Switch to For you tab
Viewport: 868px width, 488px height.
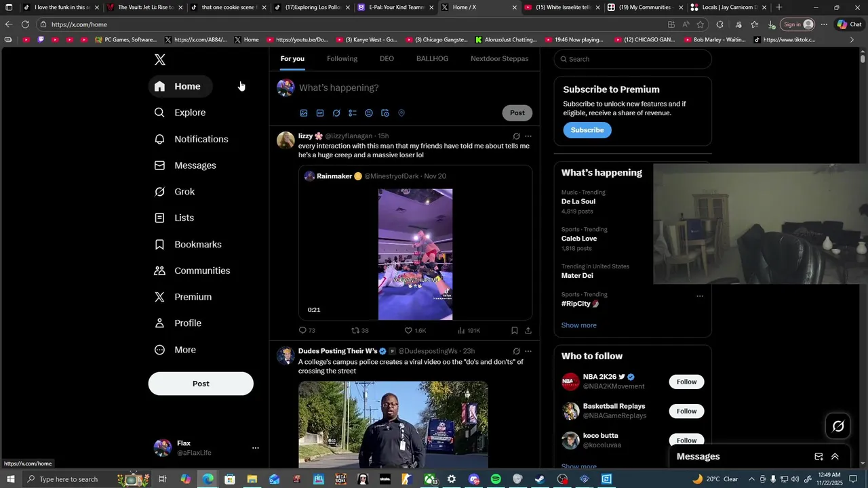pyautogui.click(x=292, y=59)
